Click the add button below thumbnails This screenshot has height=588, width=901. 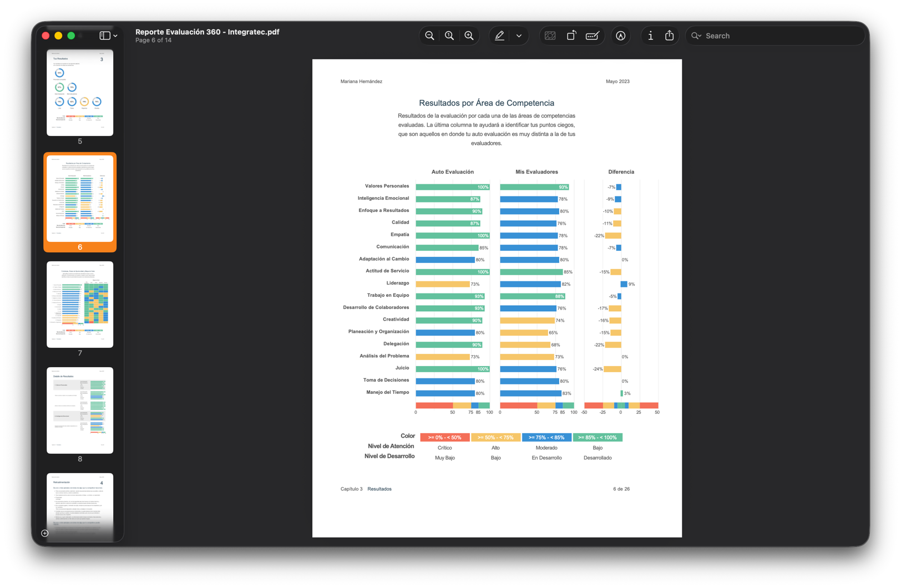point(45,534)
